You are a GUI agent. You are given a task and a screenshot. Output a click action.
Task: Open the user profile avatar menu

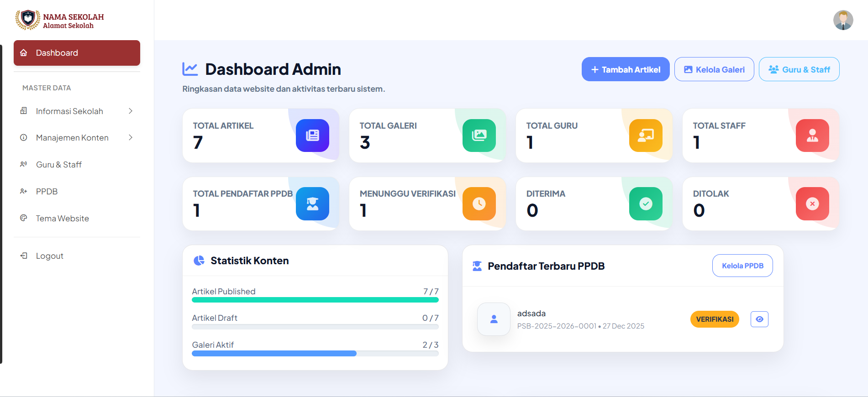[x=843, y=20]
